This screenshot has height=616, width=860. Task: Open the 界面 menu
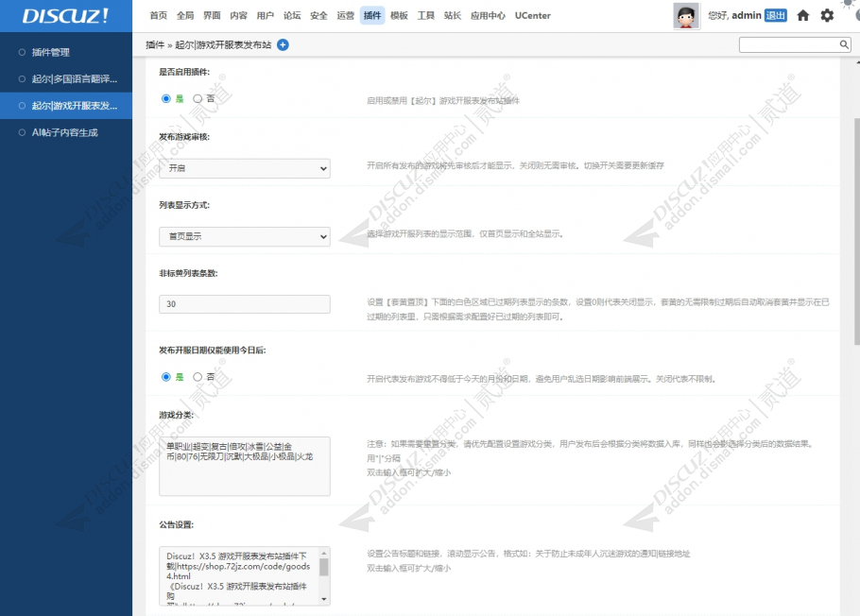pyautogui.click(x=212, y=15)
